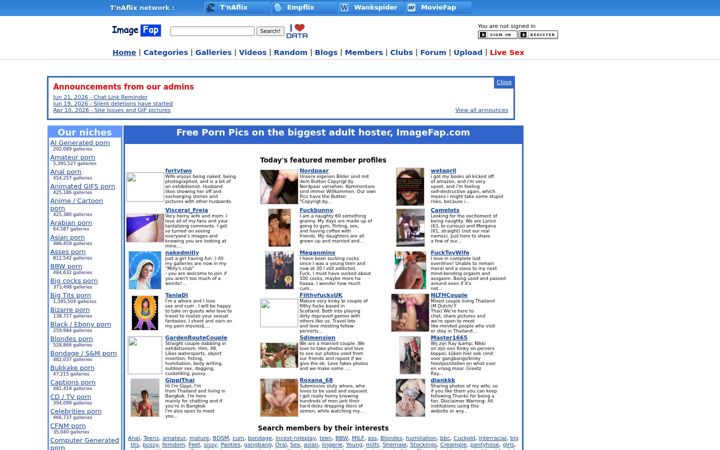Open the Clubs menu link
This screenshot has width=720, height=450.
[x=401, y=52]
